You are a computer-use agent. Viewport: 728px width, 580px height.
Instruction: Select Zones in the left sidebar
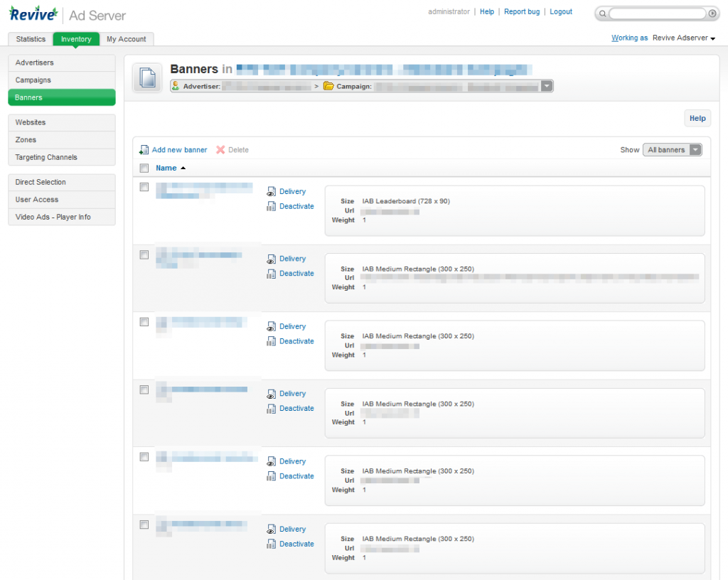(25, 139)
